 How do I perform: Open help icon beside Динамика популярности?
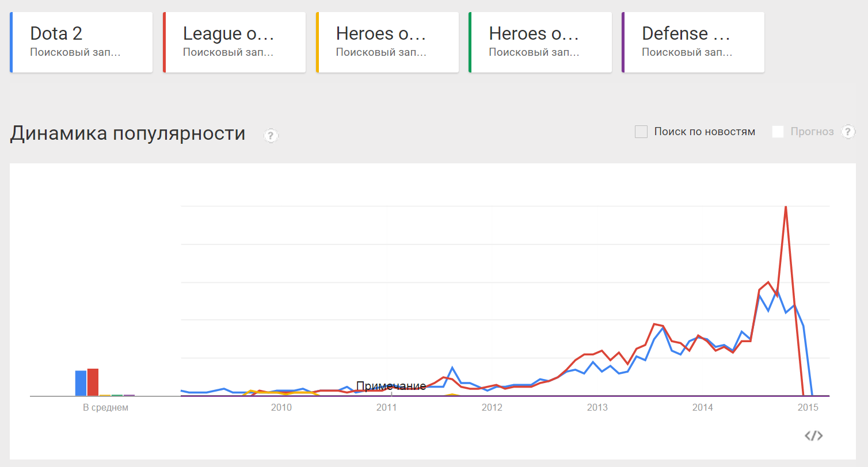tap(271, 136)
